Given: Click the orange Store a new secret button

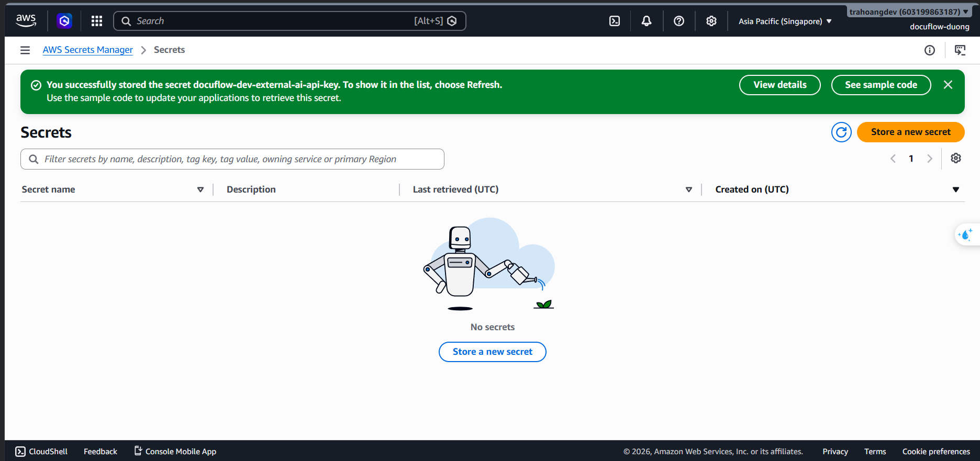Looking at the screenshot, I should 911,132.
